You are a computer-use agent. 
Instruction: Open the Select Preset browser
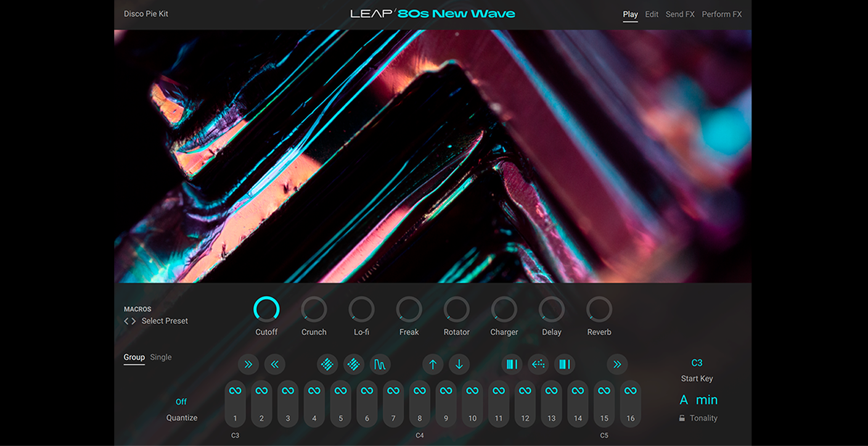click(x=164, y=321)
